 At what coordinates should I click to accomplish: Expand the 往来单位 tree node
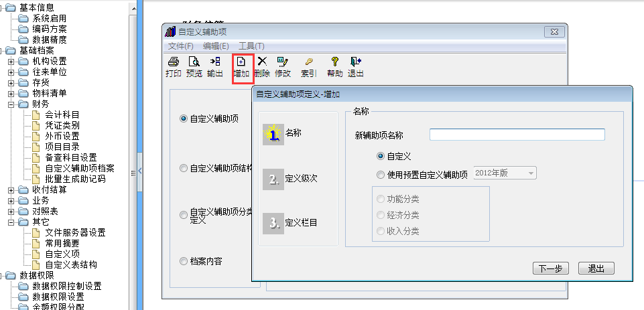pos(11,72)
